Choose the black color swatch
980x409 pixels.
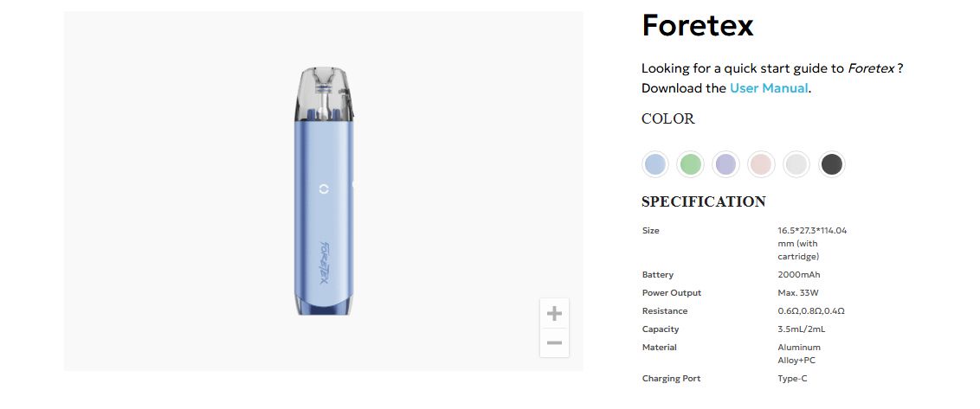(x=831, y=163)
